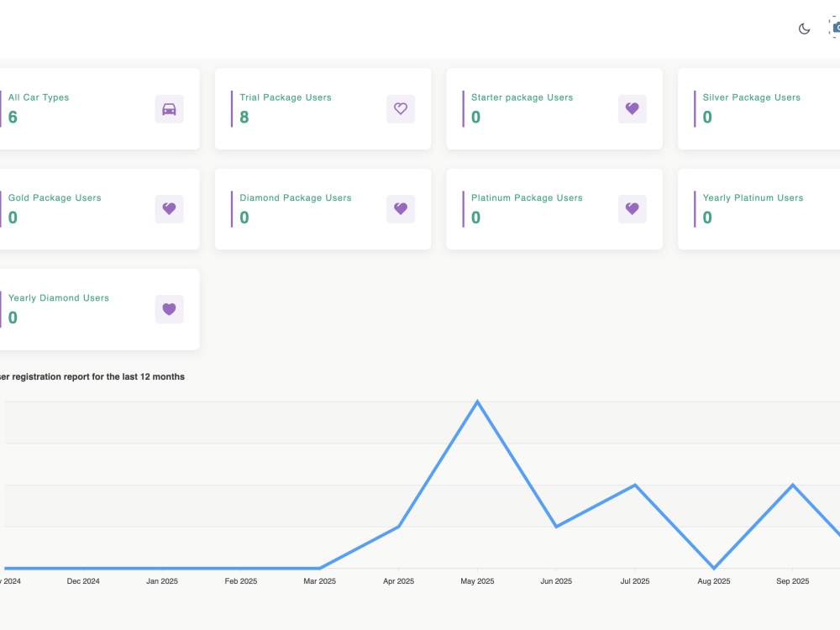Click the Apr 2025 data point on the chart
The image size is (840, 630).
click(398, 527)
